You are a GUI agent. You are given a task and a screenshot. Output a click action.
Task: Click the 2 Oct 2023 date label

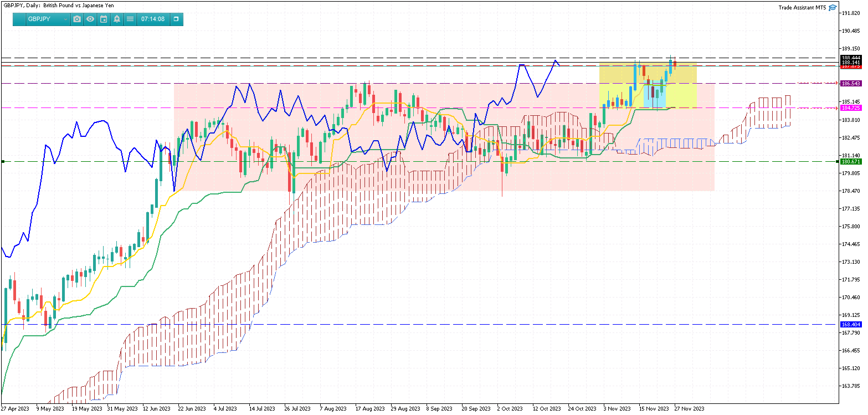[510, 409]
